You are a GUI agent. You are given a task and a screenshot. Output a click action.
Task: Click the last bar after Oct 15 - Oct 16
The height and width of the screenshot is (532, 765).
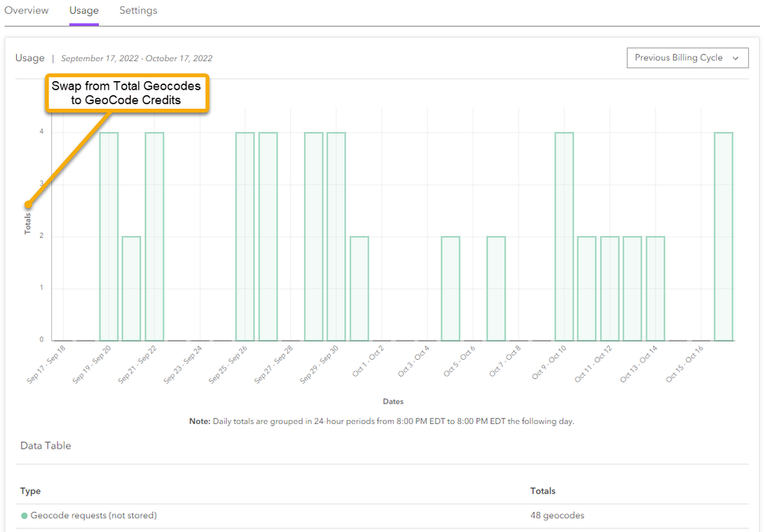click(724, 236)
